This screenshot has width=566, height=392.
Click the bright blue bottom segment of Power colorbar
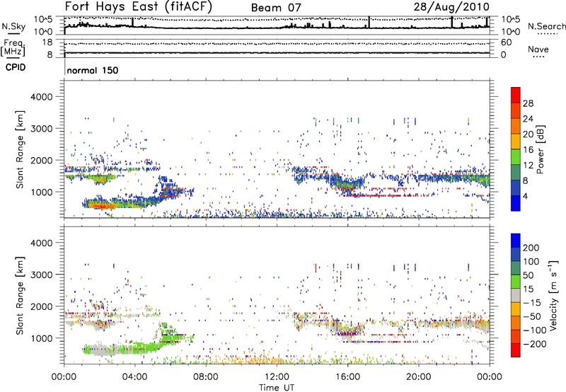click(516, 203)
